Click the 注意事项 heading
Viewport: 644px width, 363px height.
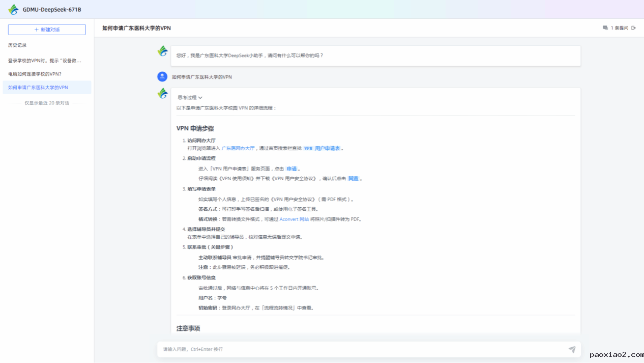point(188,328)
